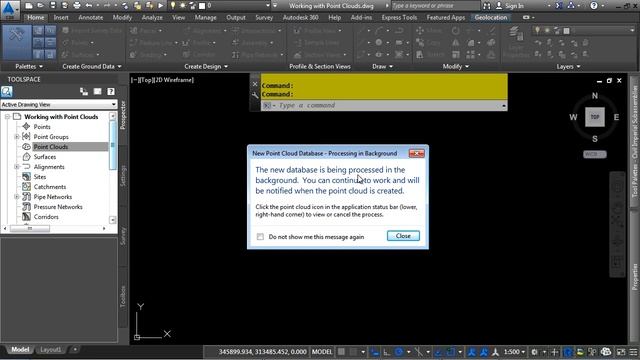Viewport: 640px width, 360px height.
Task: Expand the Point Groups tree node
Action: point(17,137)
